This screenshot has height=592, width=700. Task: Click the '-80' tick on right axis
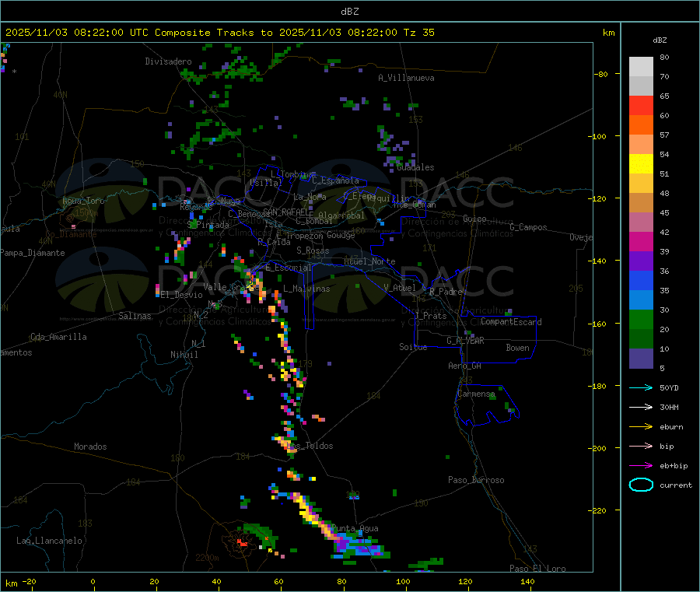point(601,74)
